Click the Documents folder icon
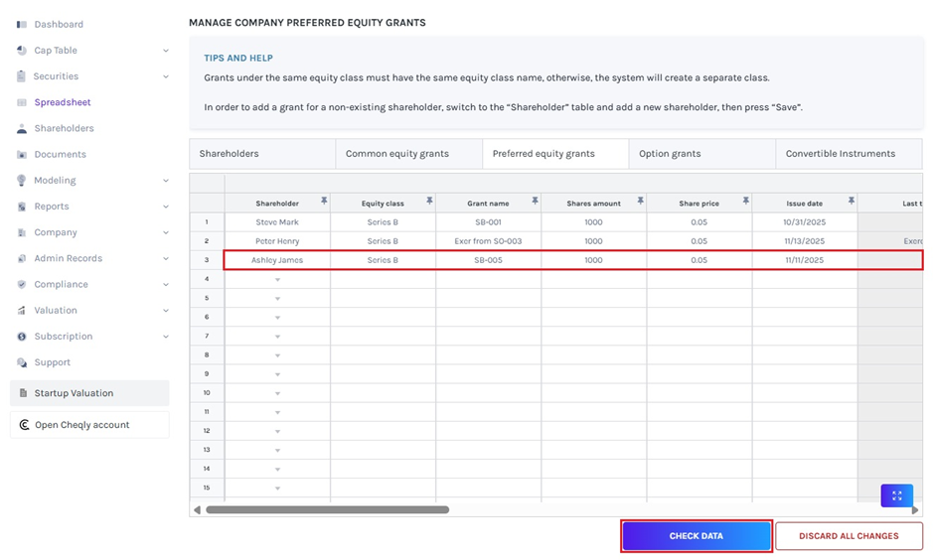Image resolution: width=933 pixels, height=560 pixels. (x=22, y=155)
